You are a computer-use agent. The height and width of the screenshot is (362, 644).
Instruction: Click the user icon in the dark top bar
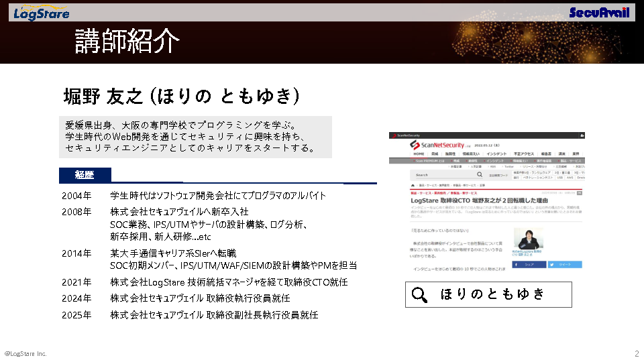581,135
